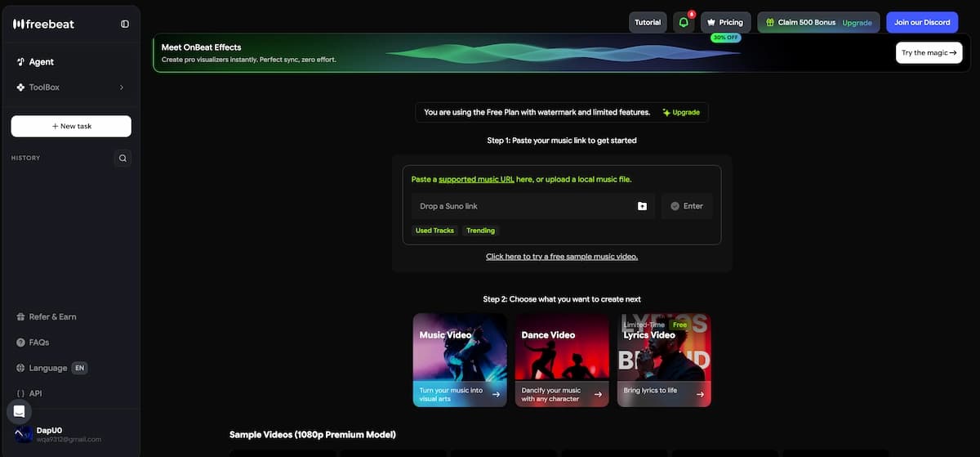The height and width of the screenshot is (457, 980).
Task: Open the Meet OnBeat Effects banner
Action: pos(562,52)
